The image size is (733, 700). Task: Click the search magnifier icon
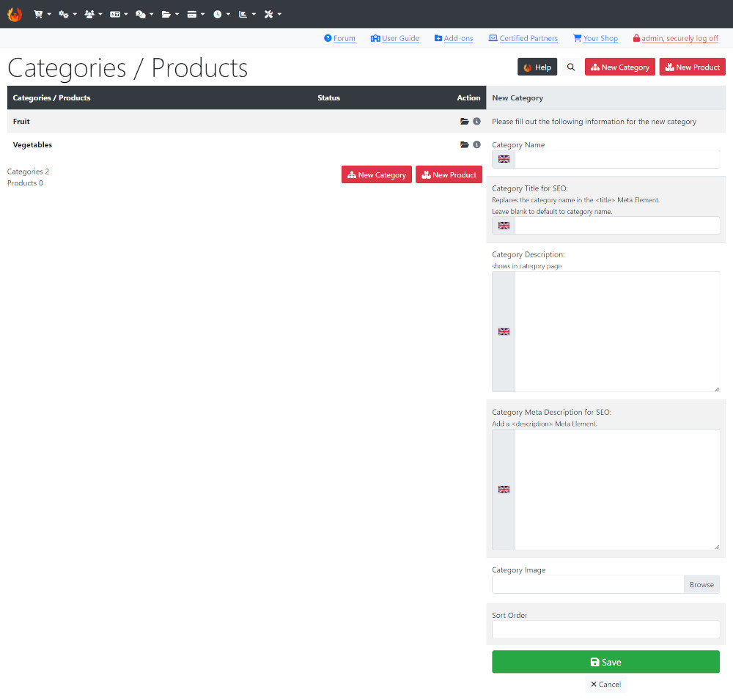pos(571,67)
